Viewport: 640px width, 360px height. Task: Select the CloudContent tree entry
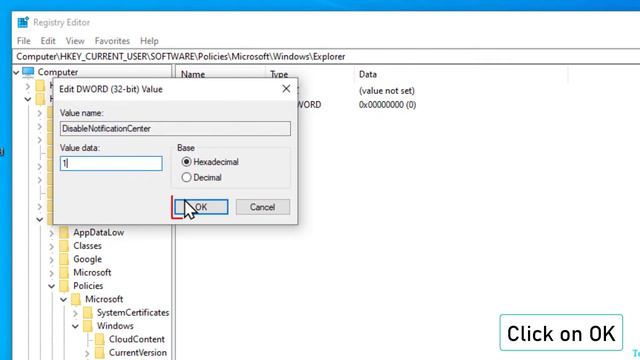[136, 340]
